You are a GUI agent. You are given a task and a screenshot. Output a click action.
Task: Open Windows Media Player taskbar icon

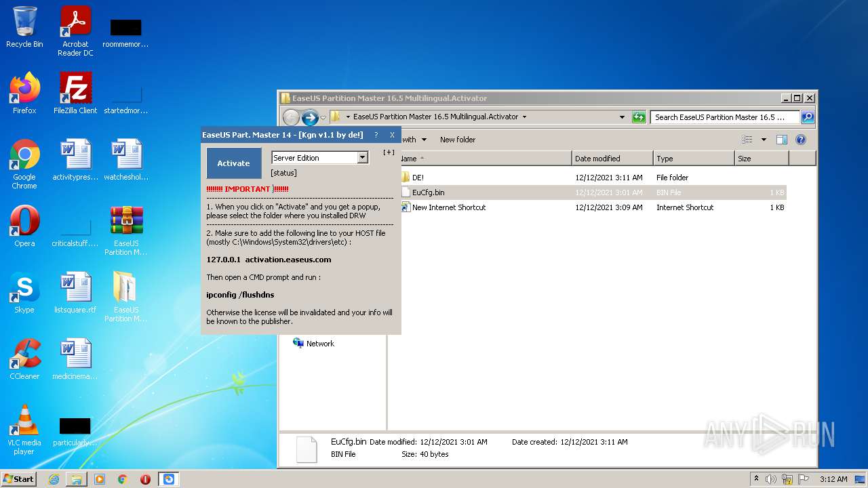[100, 479]
